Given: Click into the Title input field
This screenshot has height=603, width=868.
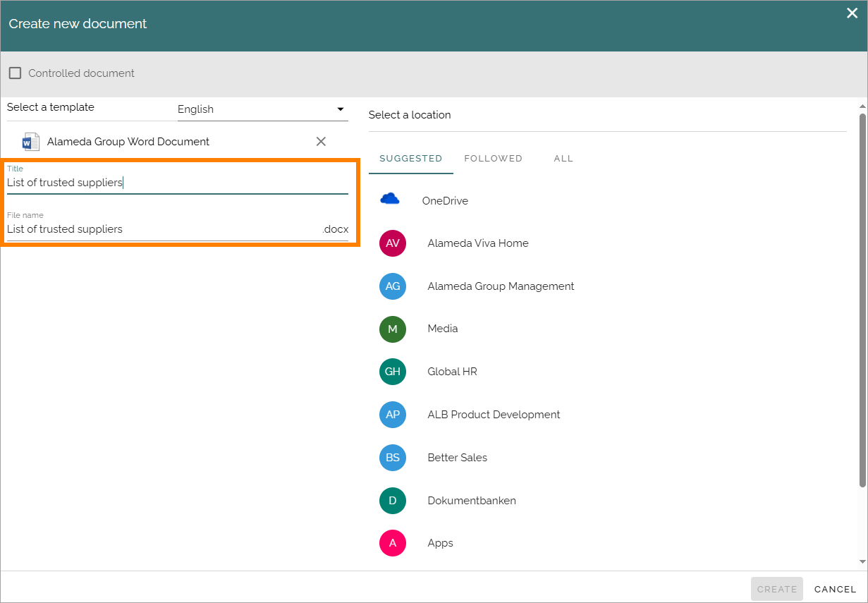Looking at the screenshot, I should [178, 183].
